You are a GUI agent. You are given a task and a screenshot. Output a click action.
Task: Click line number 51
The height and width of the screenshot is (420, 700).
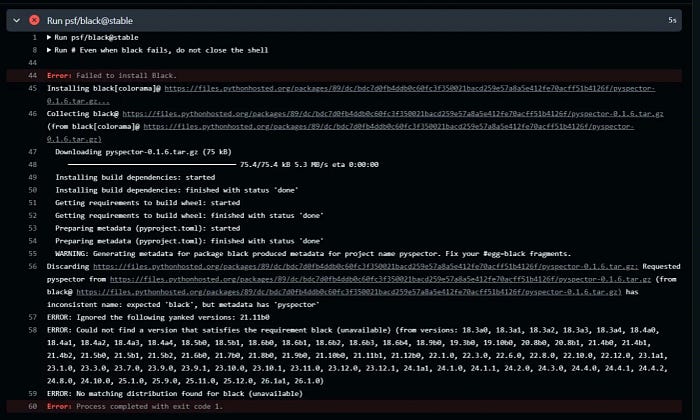point(33,203)
